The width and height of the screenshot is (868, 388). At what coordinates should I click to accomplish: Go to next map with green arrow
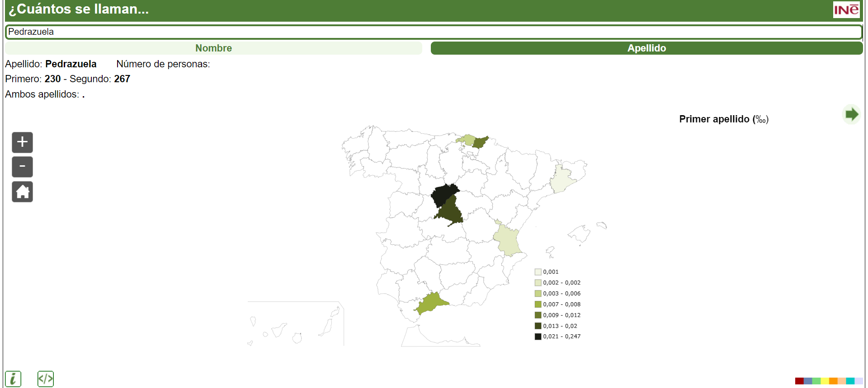point(851,114)
